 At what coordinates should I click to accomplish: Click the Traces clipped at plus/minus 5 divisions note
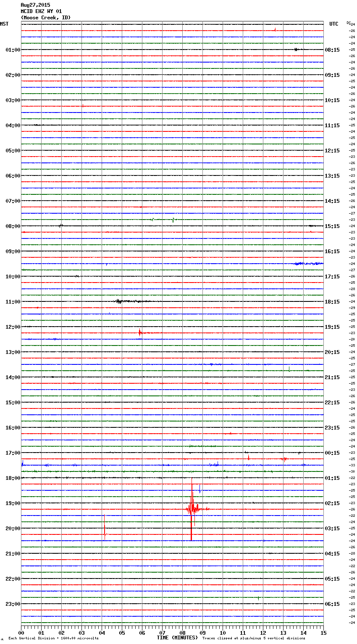pyautogui.click(x=254, y=638)
